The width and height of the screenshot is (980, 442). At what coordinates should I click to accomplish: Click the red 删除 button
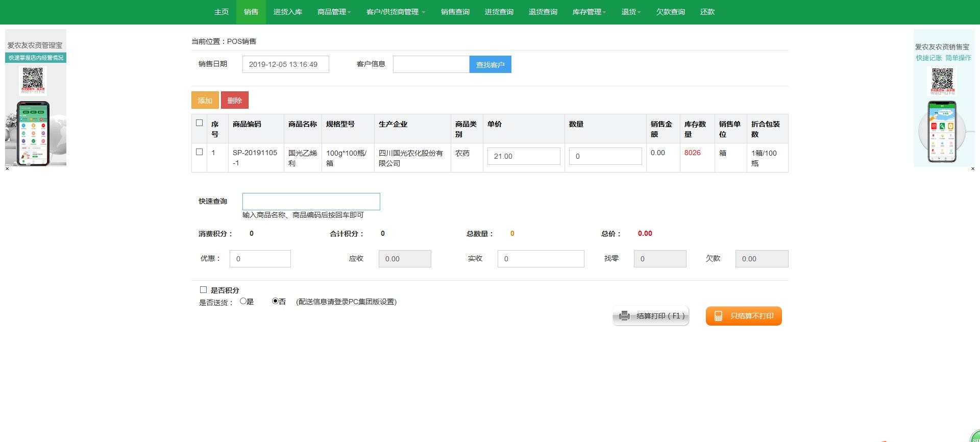click(235, 100)
